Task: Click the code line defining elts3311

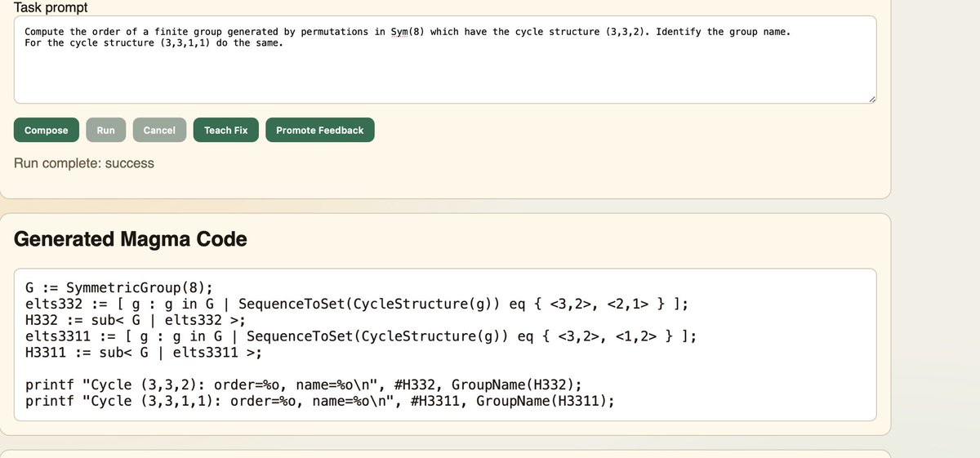Action: coord(361,336)
